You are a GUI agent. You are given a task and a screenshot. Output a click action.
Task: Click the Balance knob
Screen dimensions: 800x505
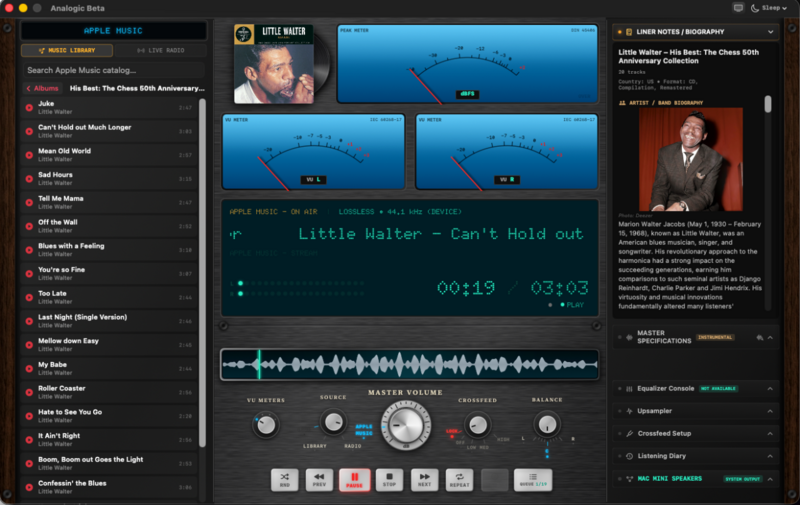547,424
